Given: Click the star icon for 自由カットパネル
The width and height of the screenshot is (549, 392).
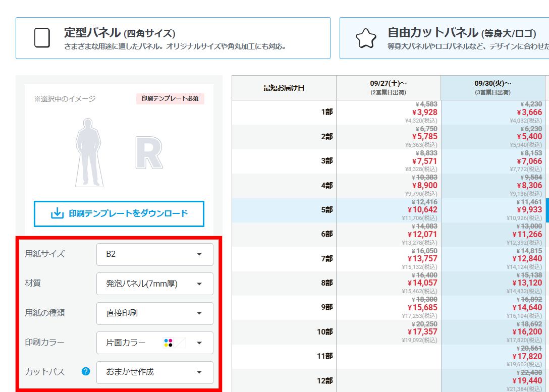Looking at the screenshot, I should (366, 38).
